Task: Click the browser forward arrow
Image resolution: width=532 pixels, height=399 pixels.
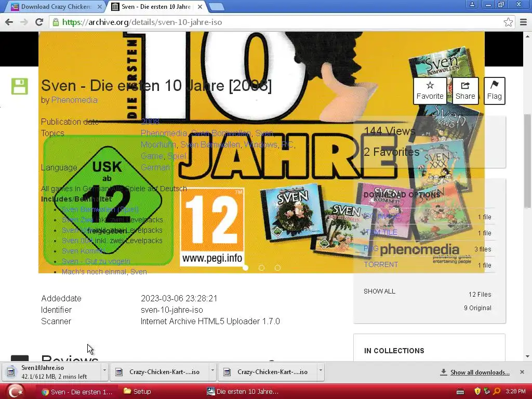Action: [x=24, y=22]
